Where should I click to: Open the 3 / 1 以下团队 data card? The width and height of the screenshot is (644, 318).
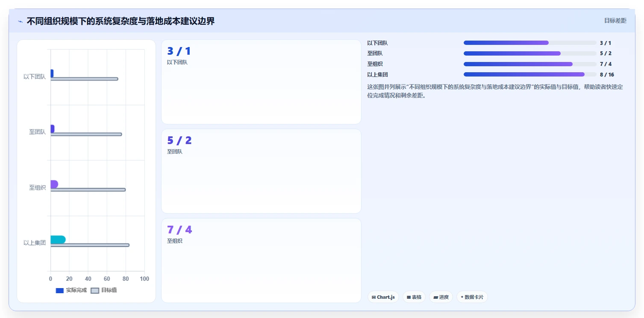tap(261, 82)
